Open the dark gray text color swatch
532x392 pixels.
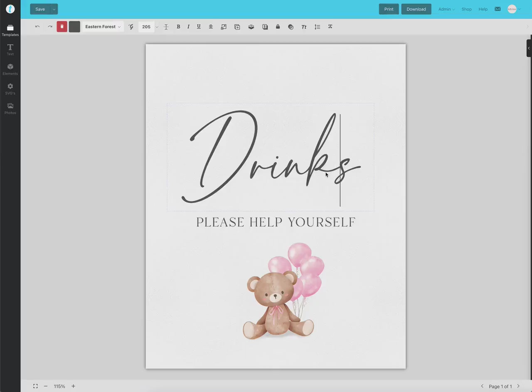pyautogui.click(x=74, y=27)
